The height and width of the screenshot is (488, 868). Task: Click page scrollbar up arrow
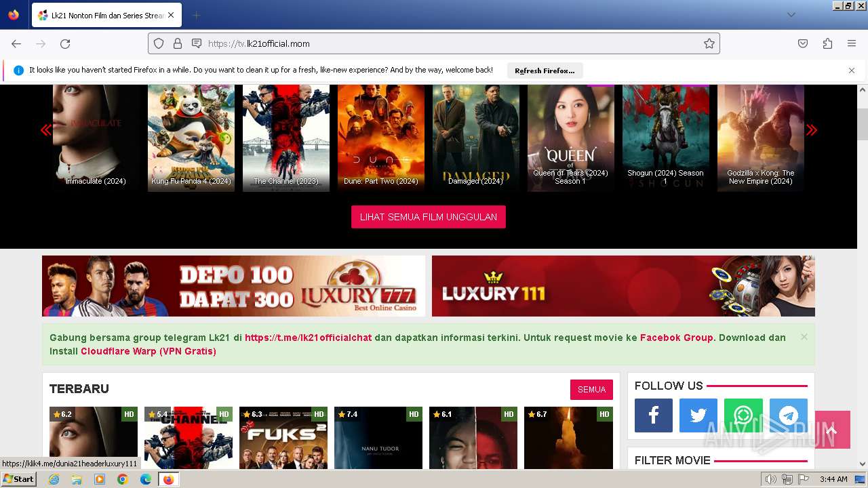[x=863, y=89]
